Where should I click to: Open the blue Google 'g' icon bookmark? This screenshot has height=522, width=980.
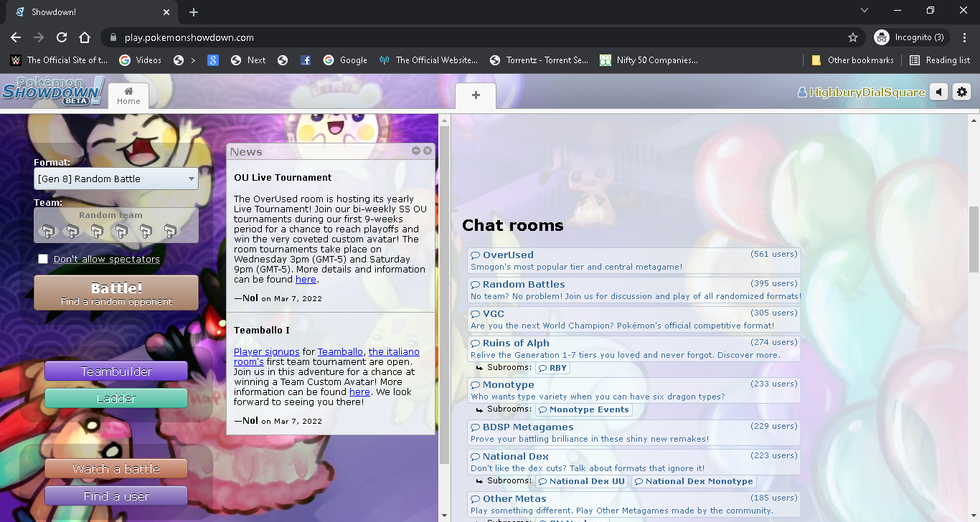tap(213, 60)
